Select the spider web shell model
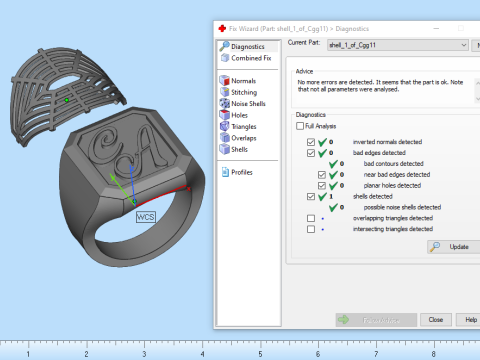The image size is (480, 360). point(67,96)
